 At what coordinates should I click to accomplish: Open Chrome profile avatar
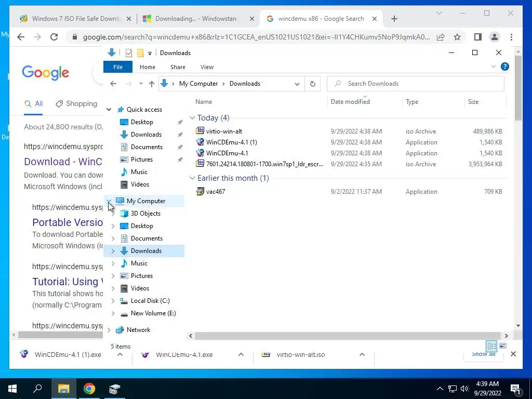pyautogui.click(x=495, y=37)
